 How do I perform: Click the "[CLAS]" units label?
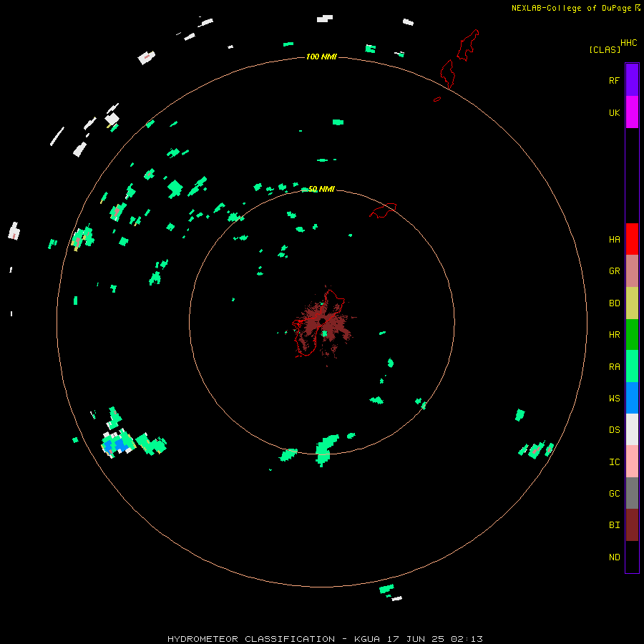(604, 49)
